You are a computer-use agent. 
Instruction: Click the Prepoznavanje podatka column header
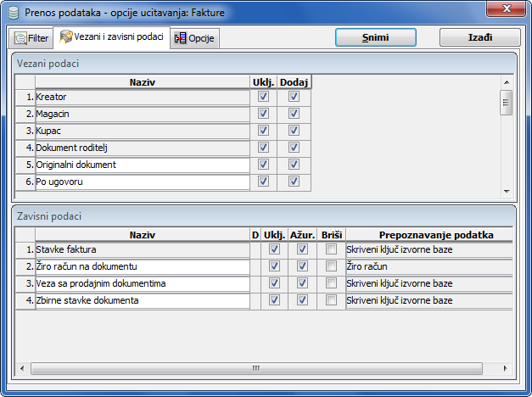[429, 233]
